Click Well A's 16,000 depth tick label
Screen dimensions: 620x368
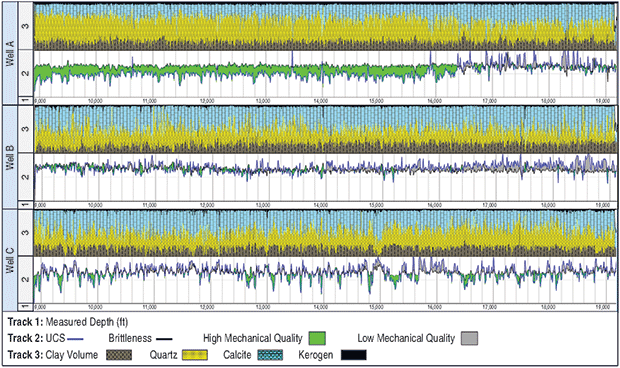(434, 101)
